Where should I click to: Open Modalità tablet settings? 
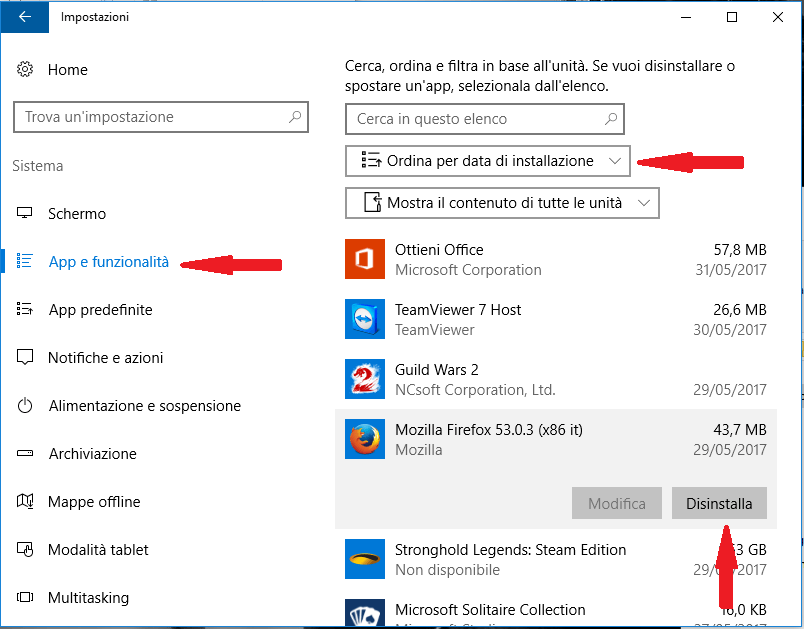coord(98,550)
